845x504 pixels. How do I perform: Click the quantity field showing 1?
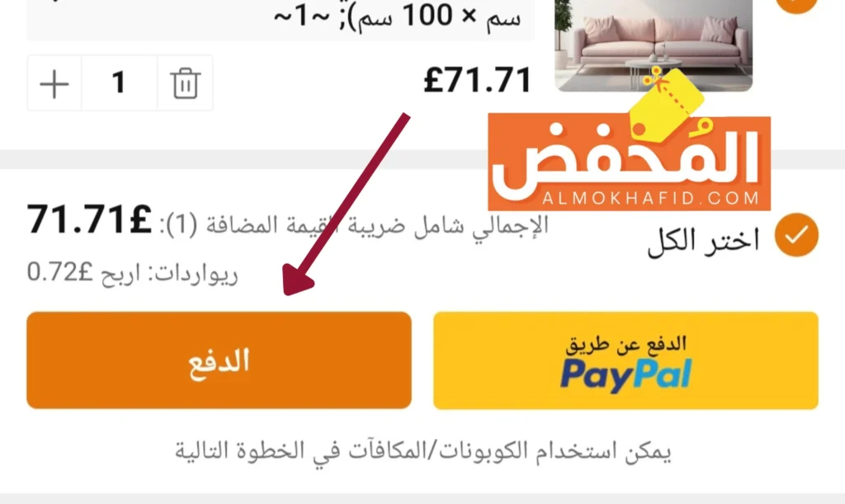[119, 83]
